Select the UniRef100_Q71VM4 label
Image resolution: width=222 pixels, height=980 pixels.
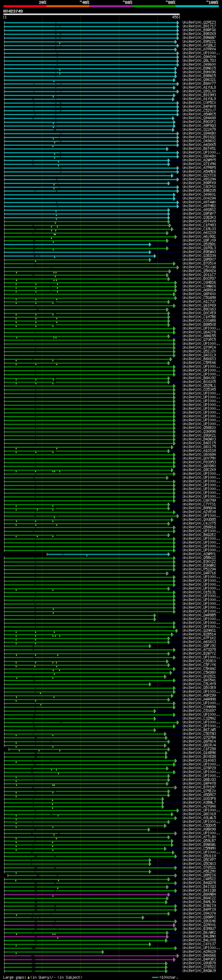click(x=199, y=164)
